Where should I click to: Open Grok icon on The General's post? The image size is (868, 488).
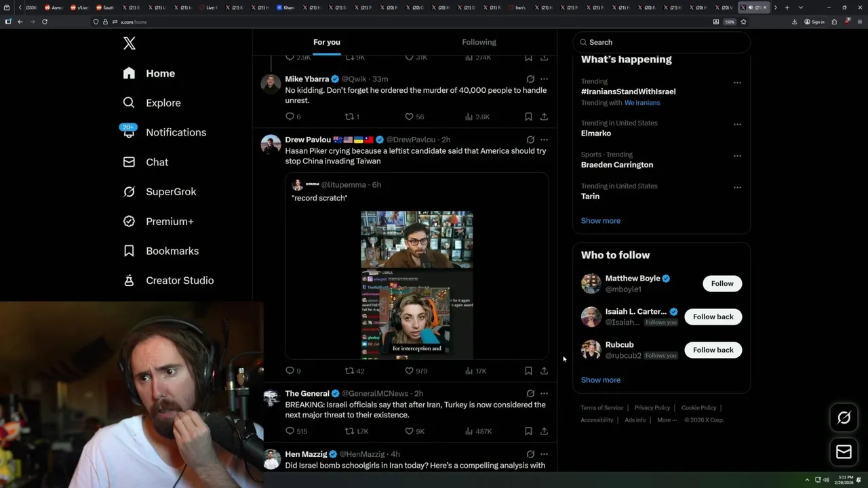530,394
